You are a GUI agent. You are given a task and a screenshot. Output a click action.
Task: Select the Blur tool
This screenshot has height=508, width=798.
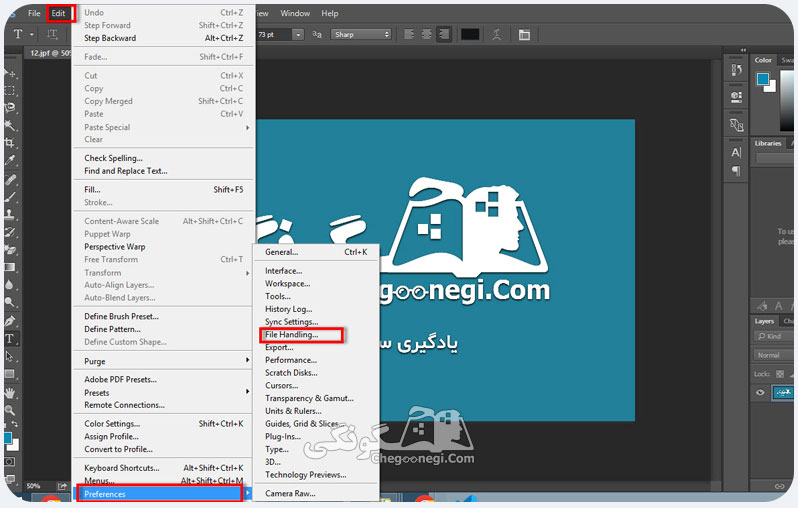point(10,285)
